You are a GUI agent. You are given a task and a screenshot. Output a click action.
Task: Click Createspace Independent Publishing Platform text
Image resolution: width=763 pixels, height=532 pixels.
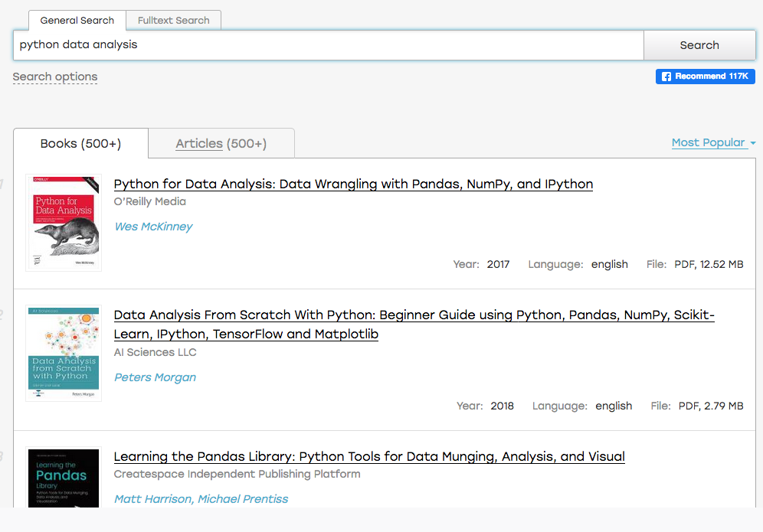click(x=237, y=474)
